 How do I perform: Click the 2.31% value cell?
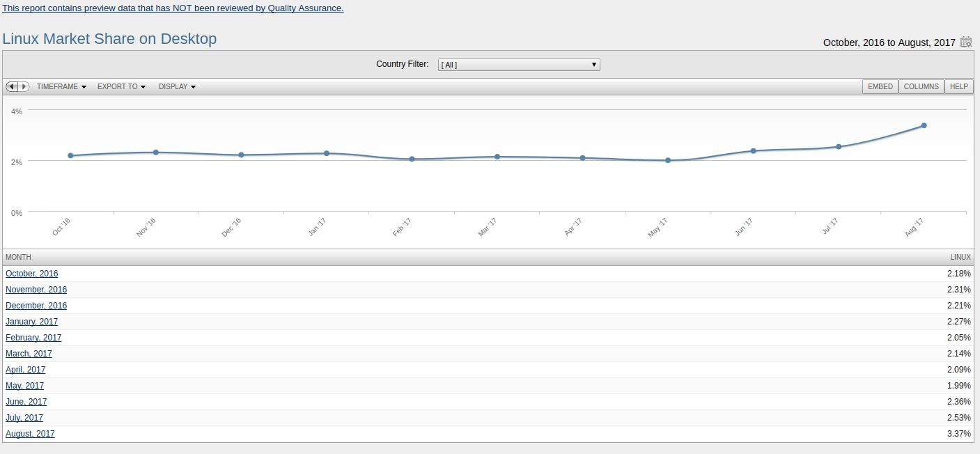[959, 290]
